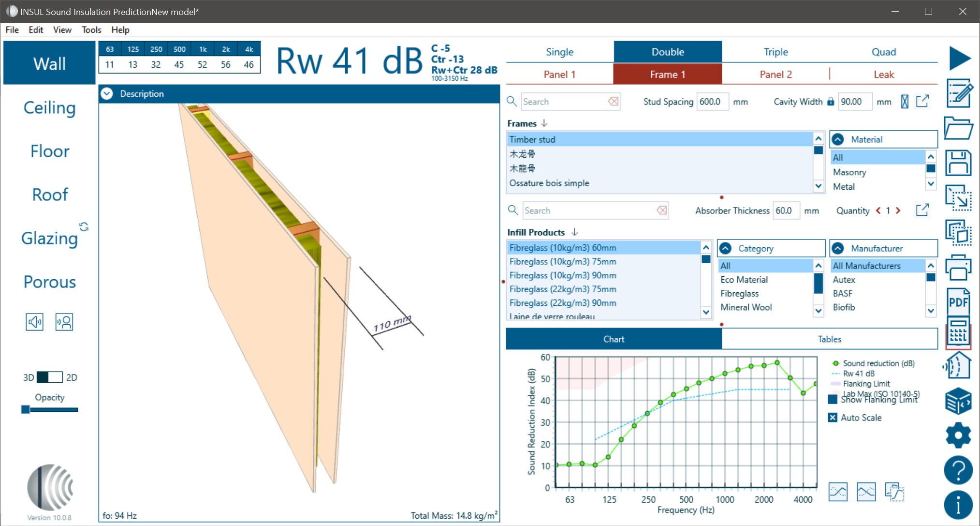Collapse the Category filter chevron
980x526 pixels.
[x=725, y=248]
